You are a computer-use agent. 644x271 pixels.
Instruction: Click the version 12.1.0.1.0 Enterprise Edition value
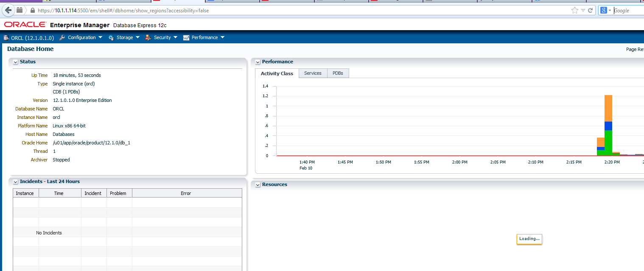point(82,100)
